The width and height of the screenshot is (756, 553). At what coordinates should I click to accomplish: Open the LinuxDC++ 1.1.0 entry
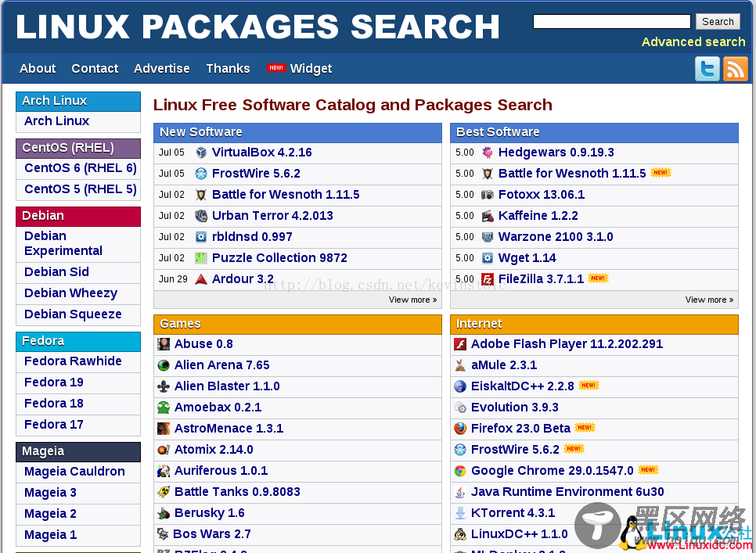click(519, 534)
